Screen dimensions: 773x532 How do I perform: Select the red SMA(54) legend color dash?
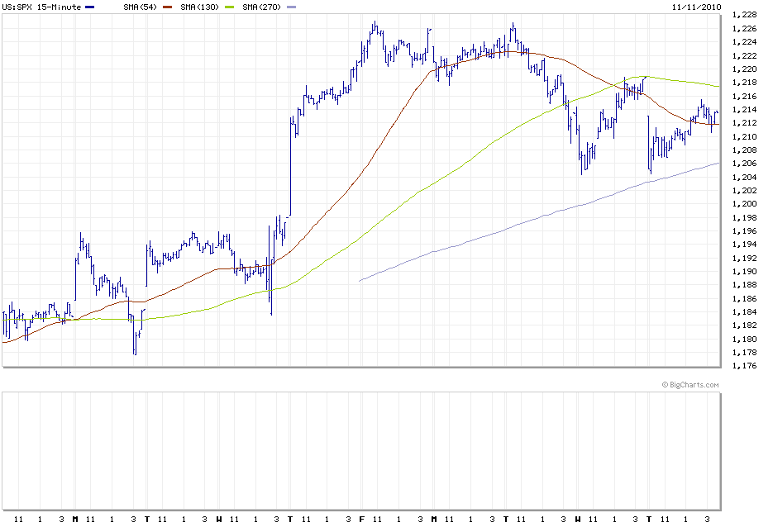pyautogui.click(x=167, y=7)
